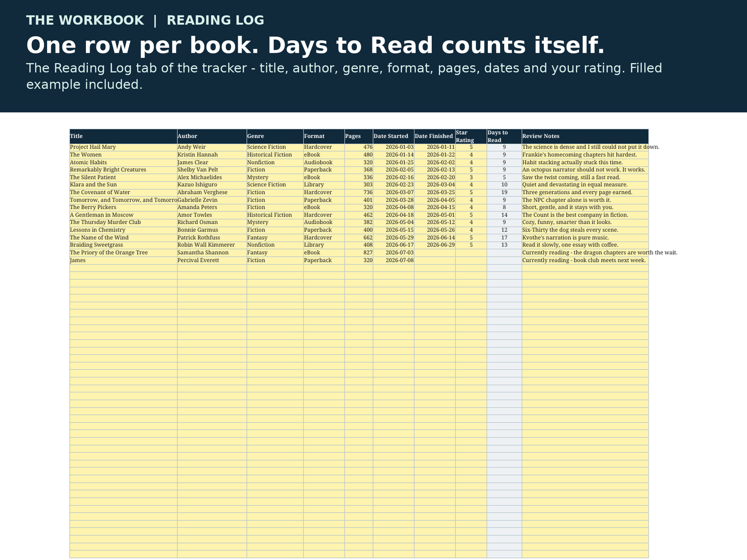Viewport: 747px width, 560px height.
Task: Select the 2026-01-03 date started cell
Action: (x=394, y=147)
